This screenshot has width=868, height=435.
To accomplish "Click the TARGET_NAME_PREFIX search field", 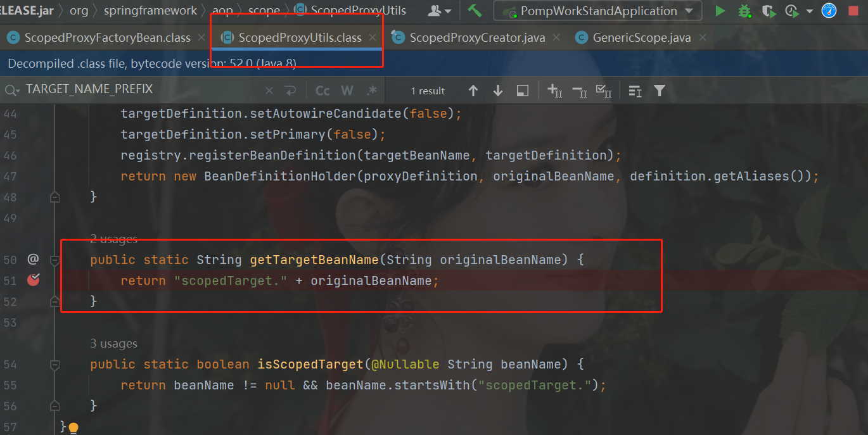I will coord(139,90).
